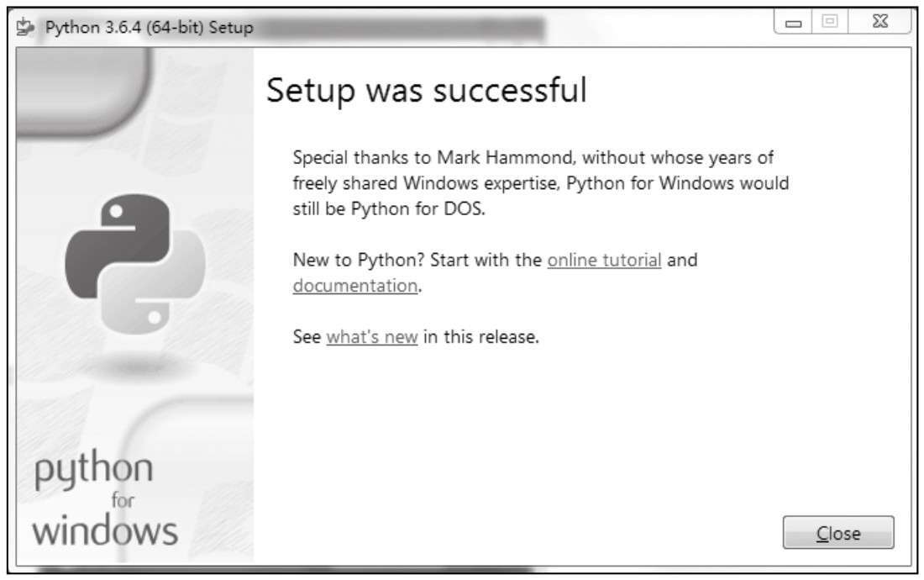Open the online tutorial link
924x580 pixels.
[x=604, y=260]
